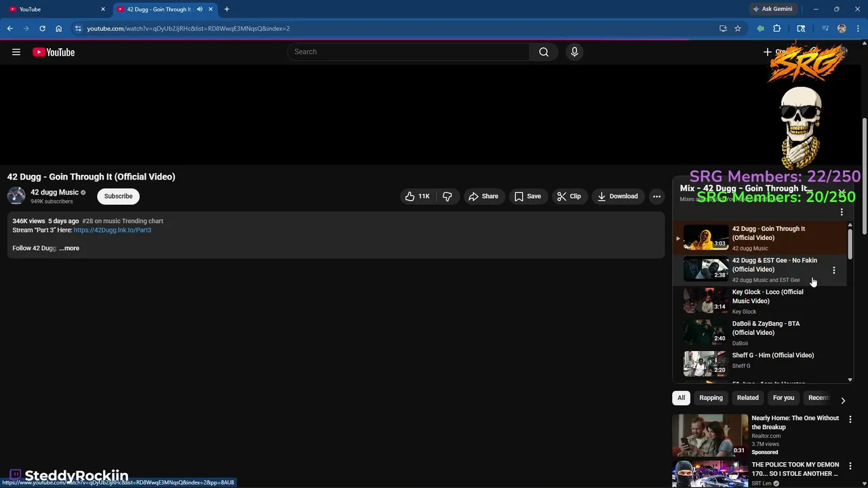Play Sheff G - Him from mix

pos(760,364)
